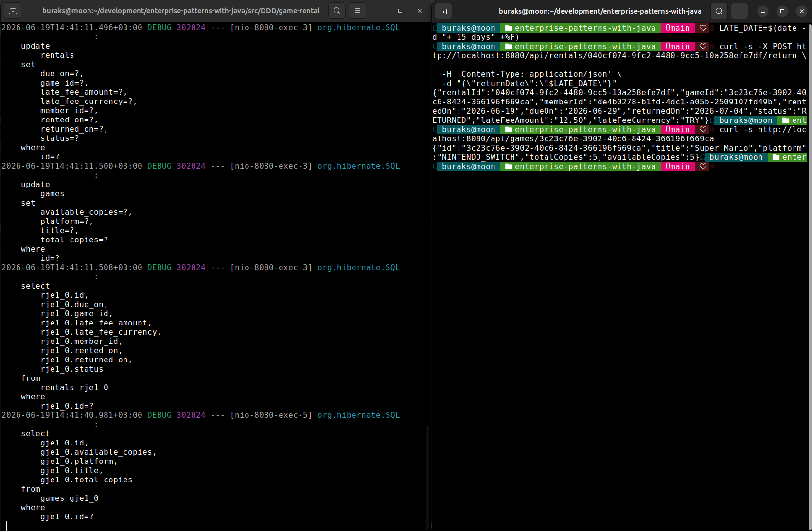Image resolution: width=812 pixels, height=531 pixels.
Task: Open hamburger menu in right terminal window
Action: click(740, 11)
